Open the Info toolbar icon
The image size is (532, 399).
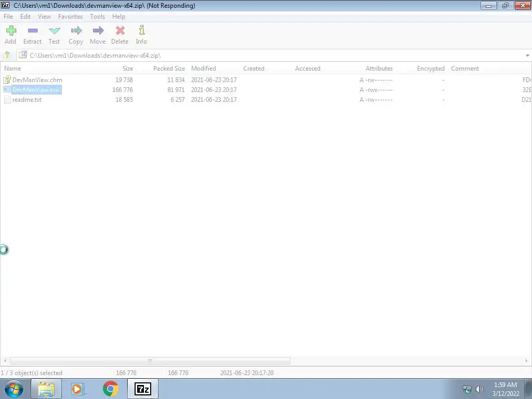[x=142, y=30]
